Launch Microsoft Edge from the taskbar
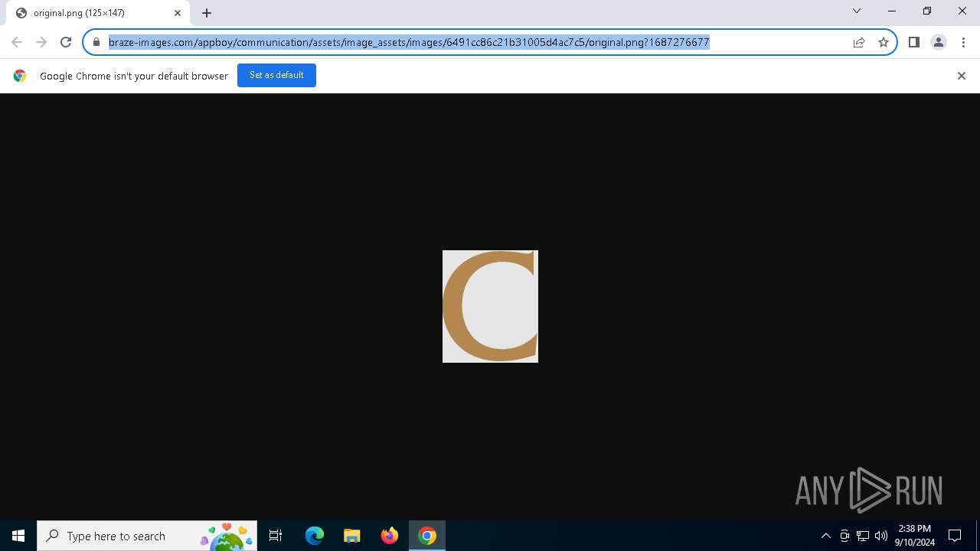The image size is (980, 551). 315,536
